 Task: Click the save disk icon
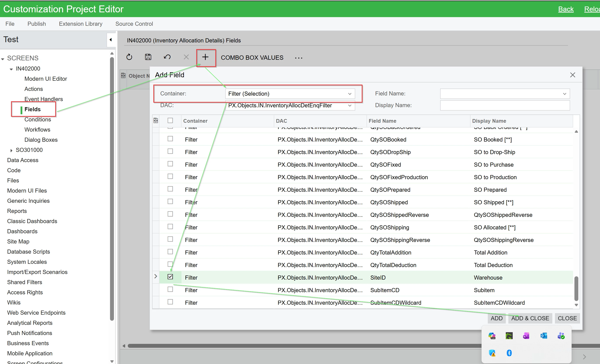(x=148, y=57)
